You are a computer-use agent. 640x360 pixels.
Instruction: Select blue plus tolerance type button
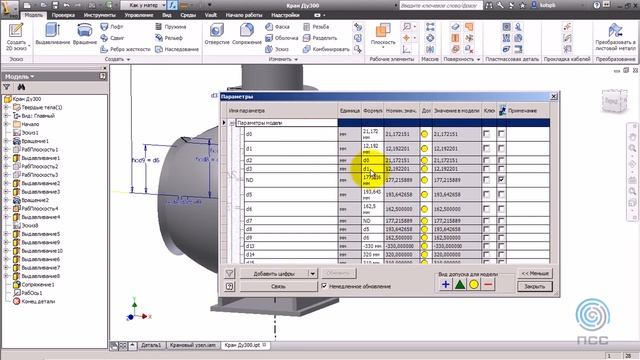pos(445,284)
